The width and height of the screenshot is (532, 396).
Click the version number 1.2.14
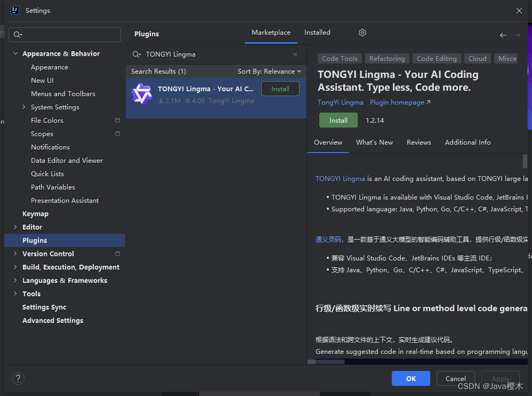[375, 120]
